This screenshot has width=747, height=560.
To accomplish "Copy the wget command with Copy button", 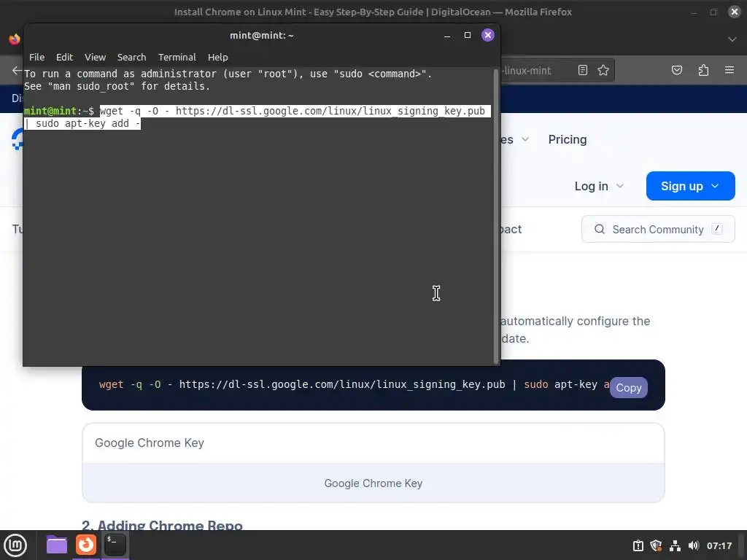I will [x=628, y=388].
